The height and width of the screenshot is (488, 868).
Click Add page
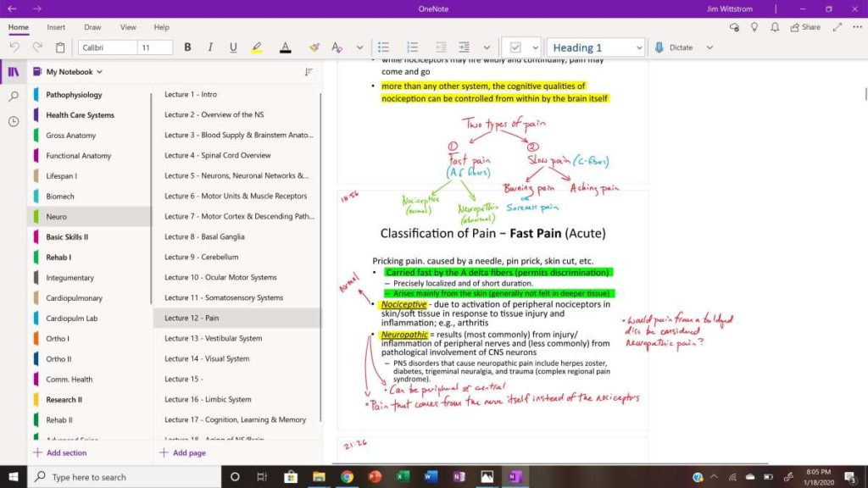(183, 452)
